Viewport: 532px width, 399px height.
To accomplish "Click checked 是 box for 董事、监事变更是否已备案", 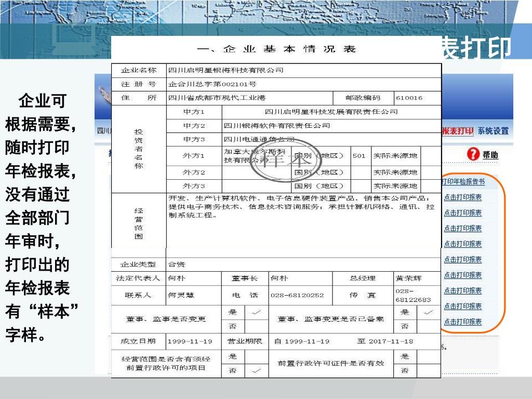I will (429, 312).
